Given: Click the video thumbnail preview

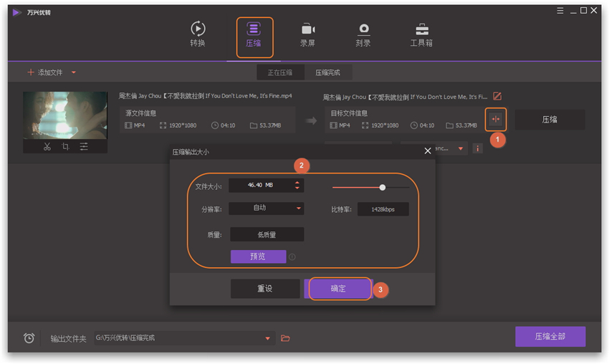Looking at the screenshot, I should pyautogui.click(x=64, y=115).
